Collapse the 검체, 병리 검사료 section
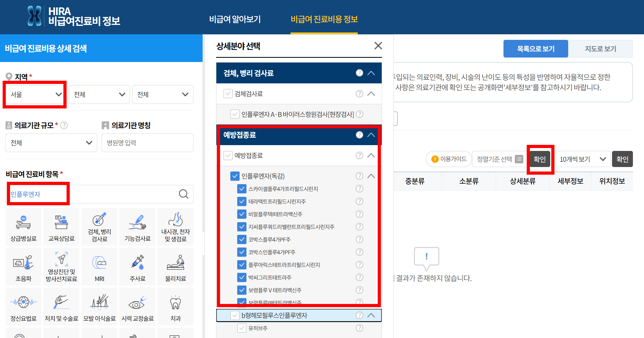This screenshot has height=338, width=644. coord(371,73)
